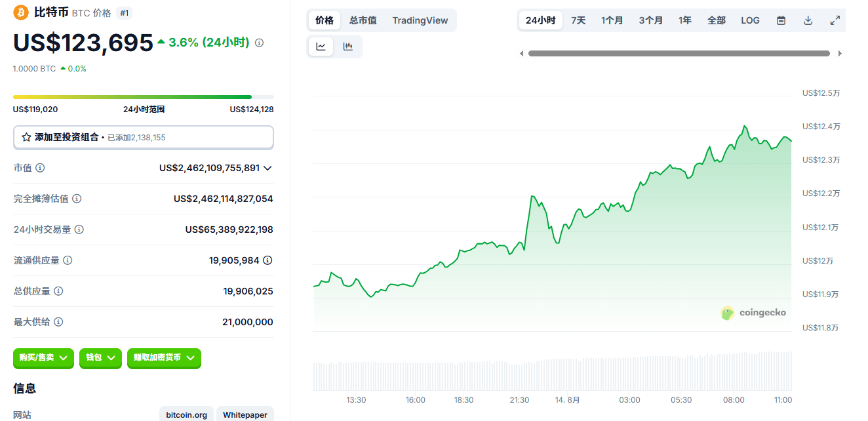This screenshot has width=868, height=421.
Task: Select the 1个月 time range
Action: point(612,20)
